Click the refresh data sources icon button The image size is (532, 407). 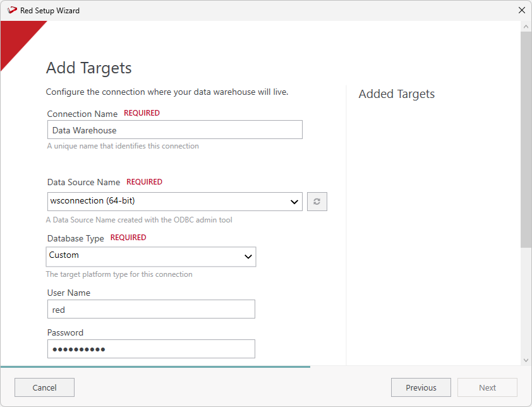[317, 202]
